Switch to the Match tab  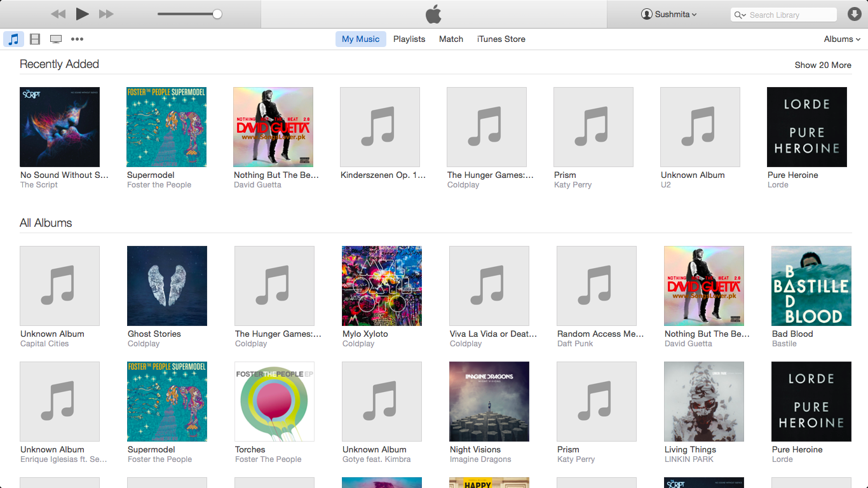coord(451,39)
